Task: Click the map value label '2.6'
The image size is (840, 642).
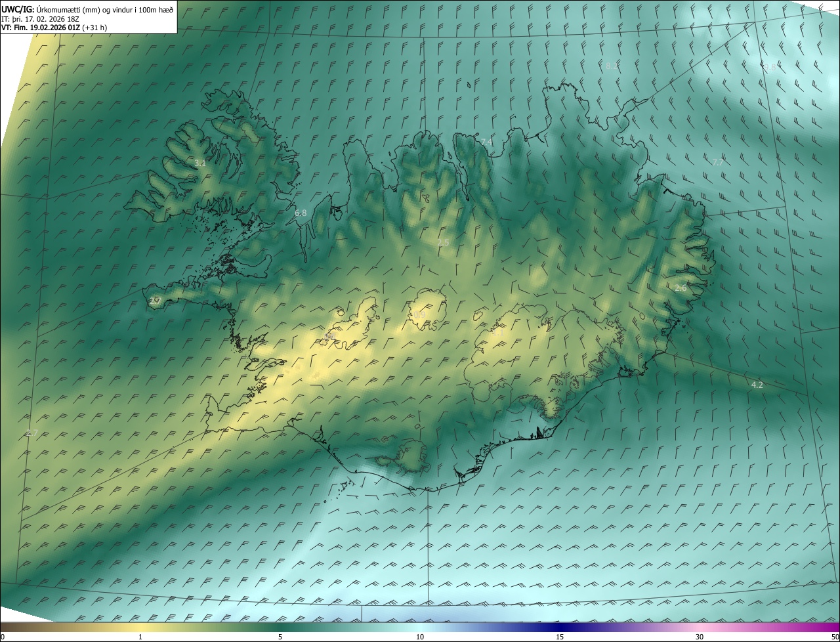Action: click(681, 288)
